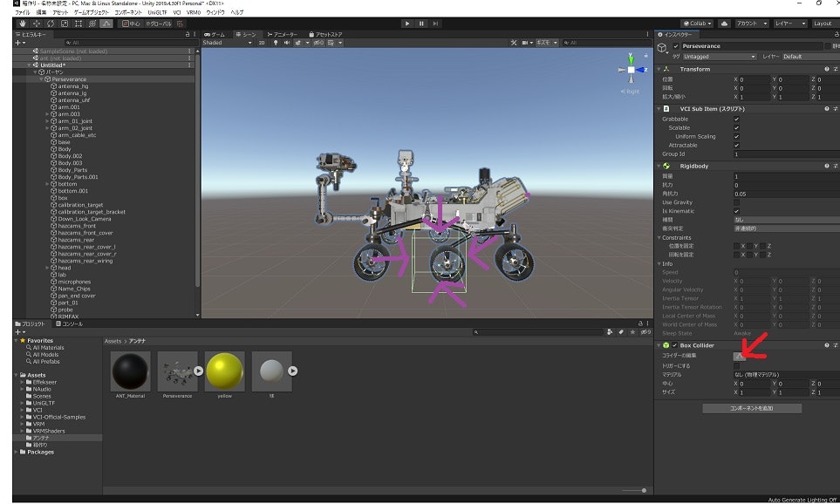
Task: Toggle Is Kinematic checkbox
Action: pyautogui.click(x=736, y=211)
